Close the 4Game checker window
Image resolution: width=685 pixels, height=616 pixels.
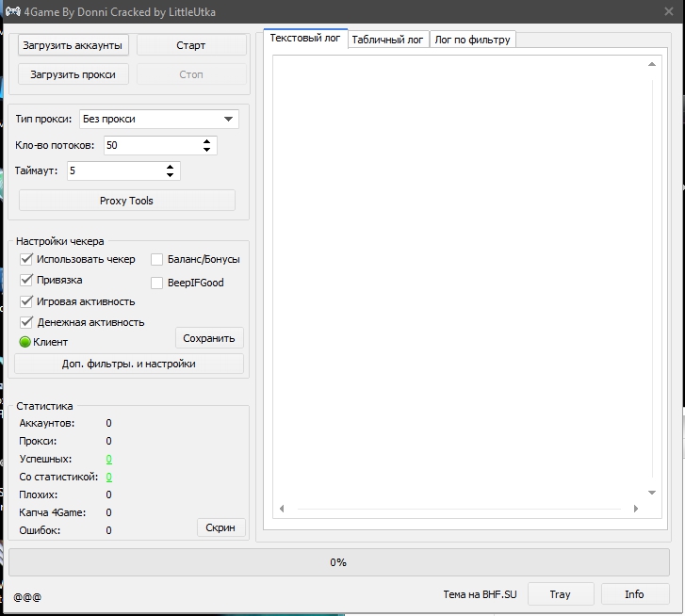pyautogui.click(x=668, y=11)
